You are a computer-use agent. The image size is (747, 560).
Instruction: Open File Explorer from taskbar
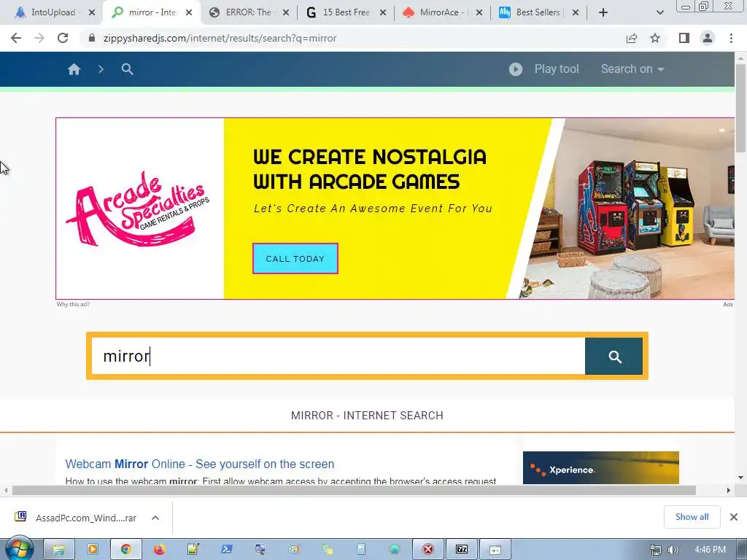(58, 550)
